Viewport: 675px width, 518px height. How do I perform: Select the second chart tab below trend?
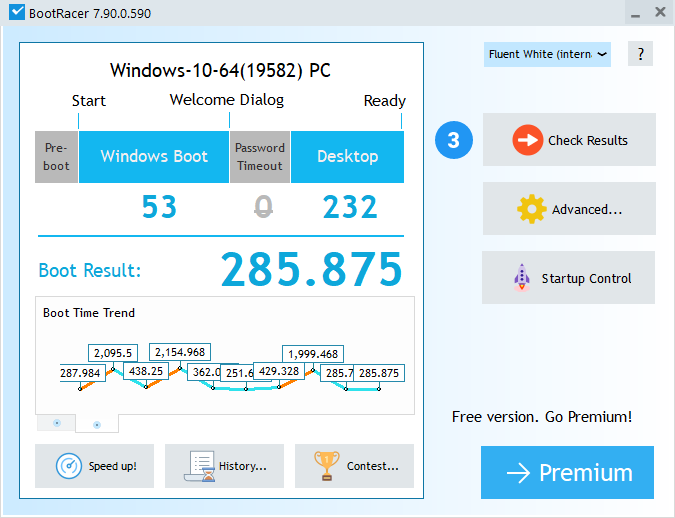tap(97, 424)
